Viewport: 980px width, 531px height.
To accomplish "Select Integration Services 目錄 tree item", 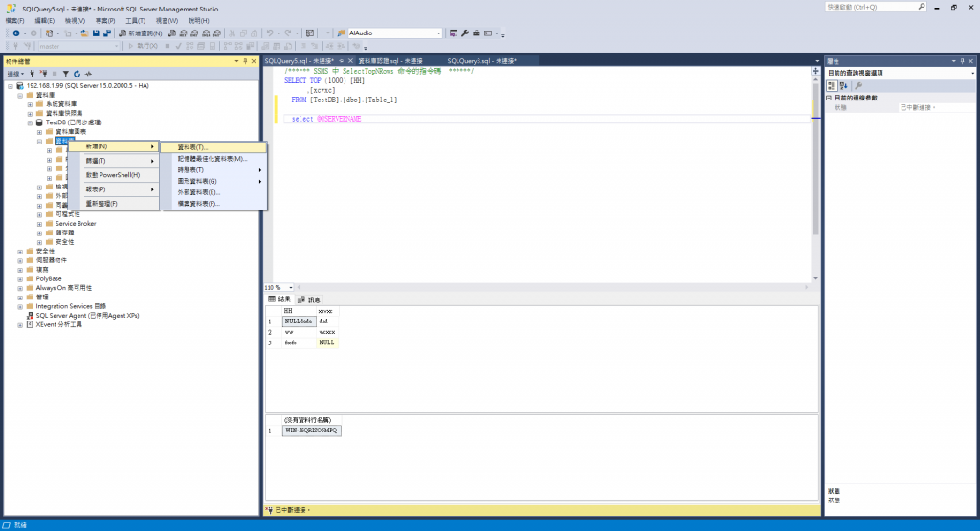I will pyautogui.click(x=71, y=307).
